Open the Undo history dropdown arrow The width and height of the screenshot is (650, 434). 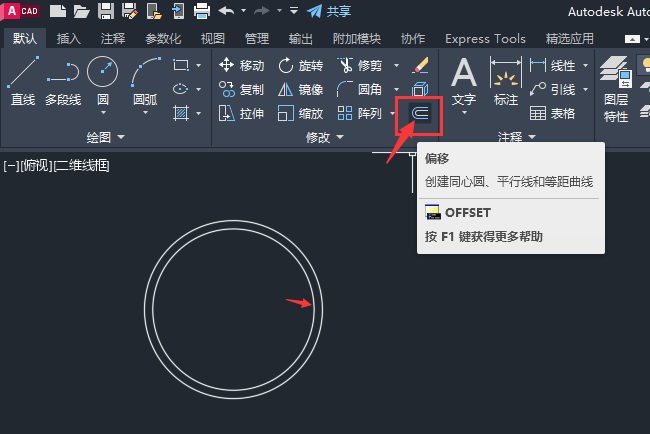tap(244, 11)
